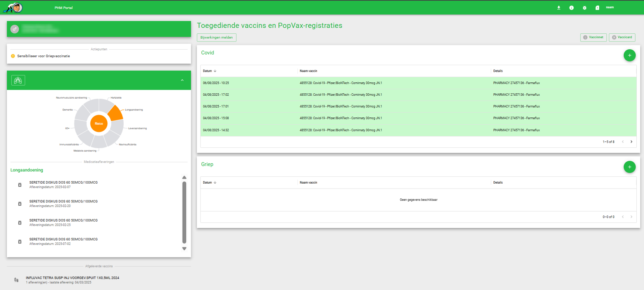The width and height of the screenshot is (644, 290).
Task: Click medication icon for Seretide delivered 2025-02-20
Action: point(20,204)
